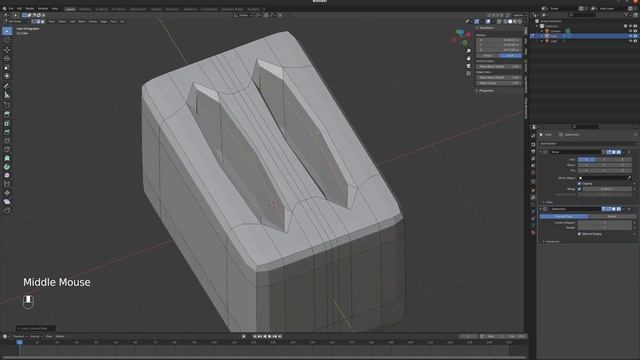Select the Add Cube tool
The width and height of the screenshot is (640, 360).
(7, 104)
